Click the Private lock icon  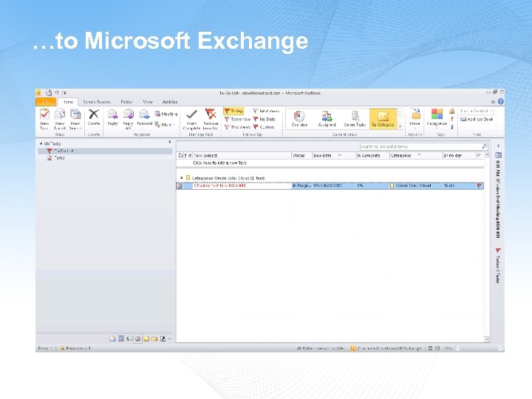451,112
